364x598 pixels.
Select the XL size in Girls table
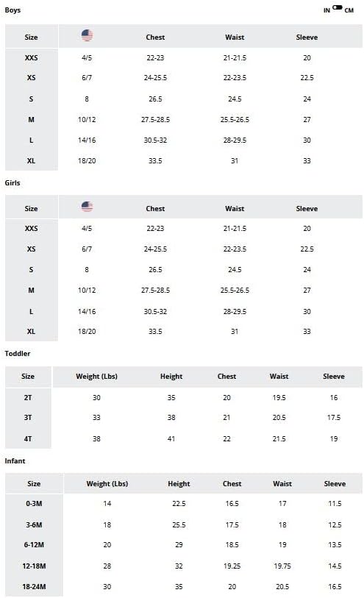pyautogui.click(x=32, y=332)
